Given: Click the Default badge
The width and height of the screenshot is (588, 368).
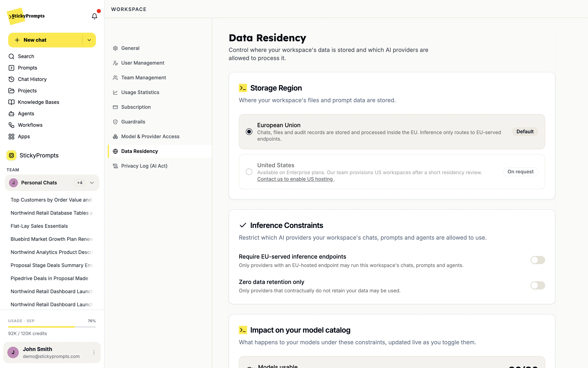Looking at the screenshot, I should click(x=525, y=131).
